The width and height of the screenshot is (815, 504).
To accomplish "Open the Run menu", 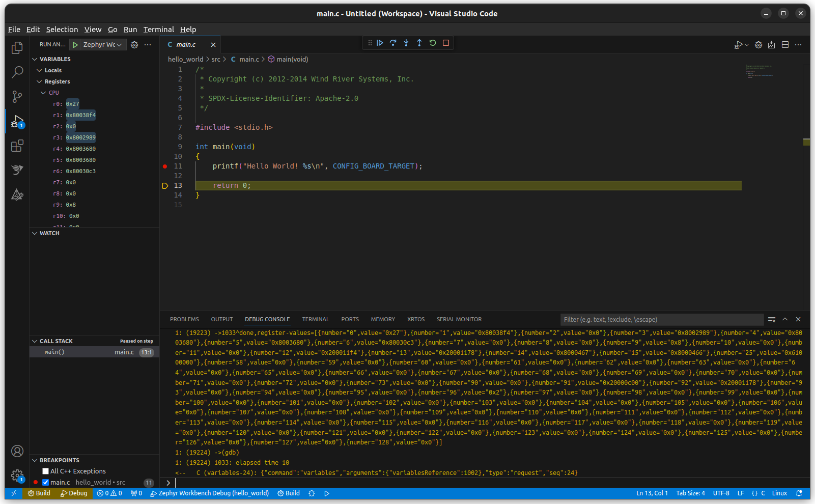I will click(x=130, y=30).
